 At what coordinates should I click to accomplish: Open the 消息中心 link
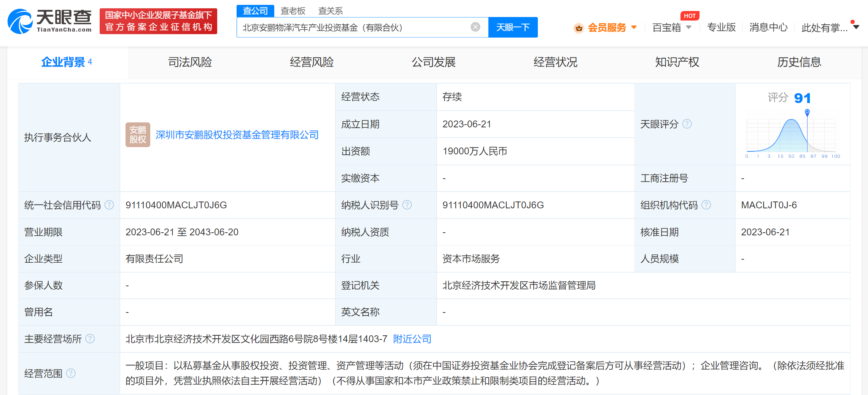[x=768, y=27]
